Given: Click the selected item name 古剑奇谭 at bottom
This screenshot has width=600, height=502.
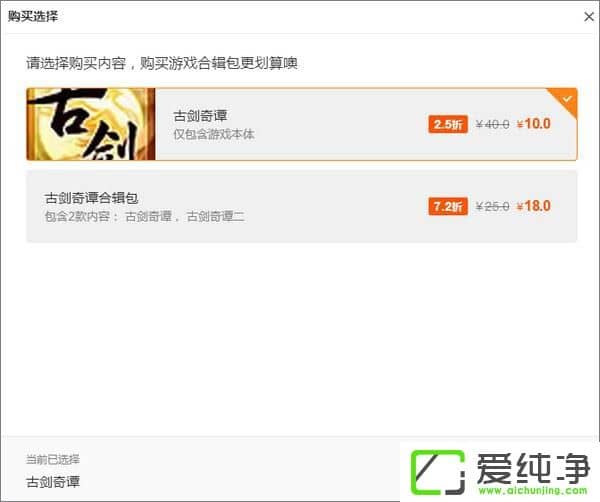Looking at the screenshot, I should pyautogui.click(x=53, y=482).
